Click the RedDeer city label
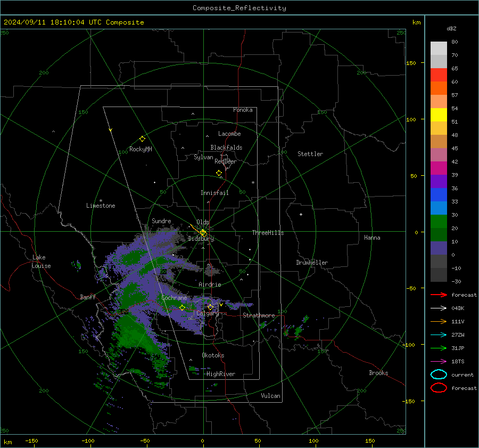This screenshot has width=479, height=448. click(226, 161)
